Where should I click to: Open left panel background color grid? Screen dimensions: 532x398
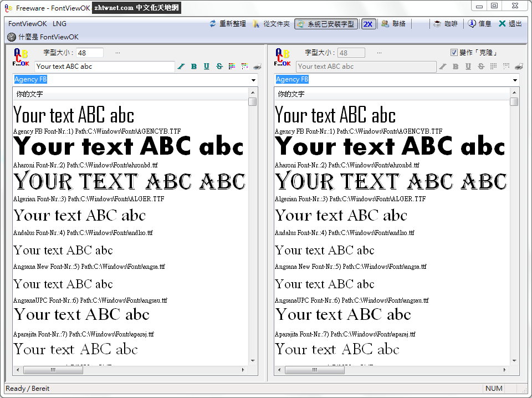click(x=244, y=67)
